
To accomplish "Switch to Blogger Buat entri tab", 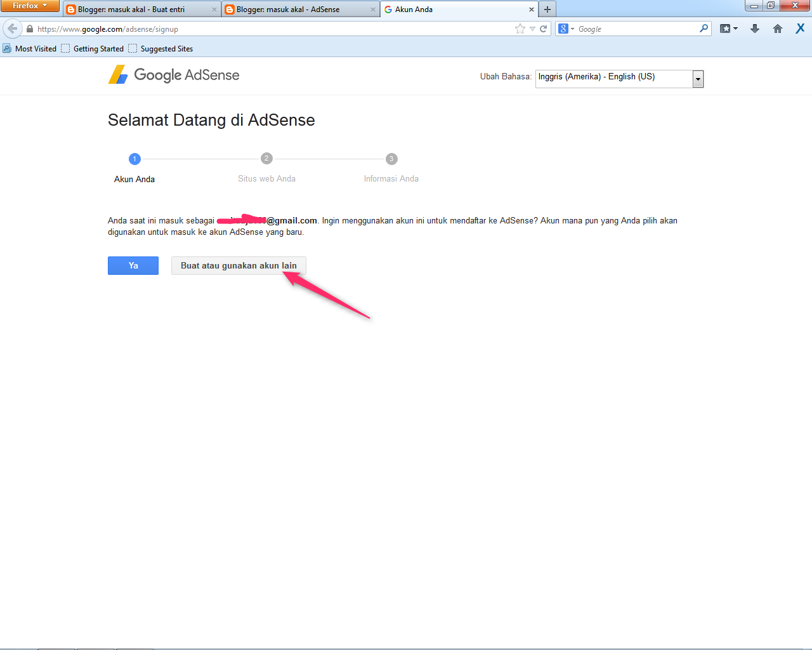I will point(142,10).
